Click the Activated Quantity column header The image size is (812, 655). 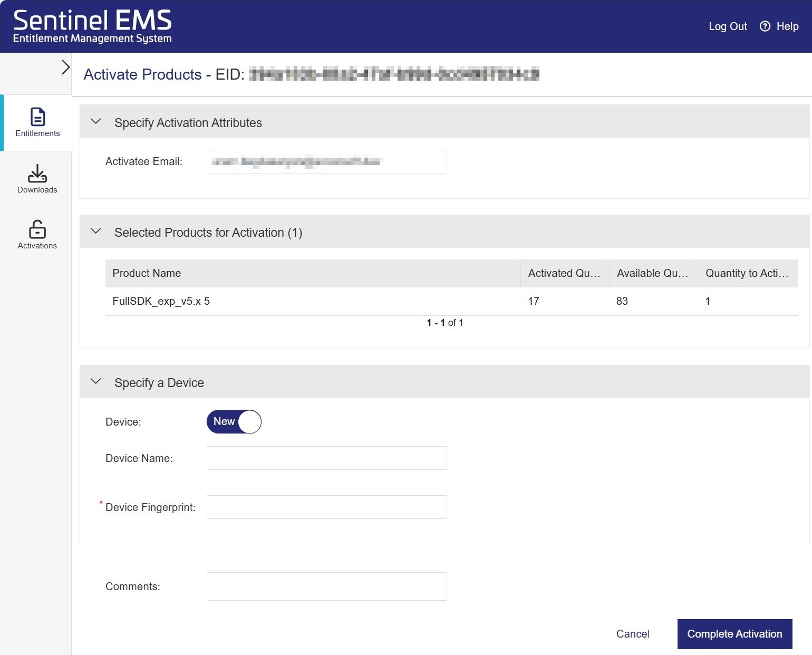pos(564,273)
